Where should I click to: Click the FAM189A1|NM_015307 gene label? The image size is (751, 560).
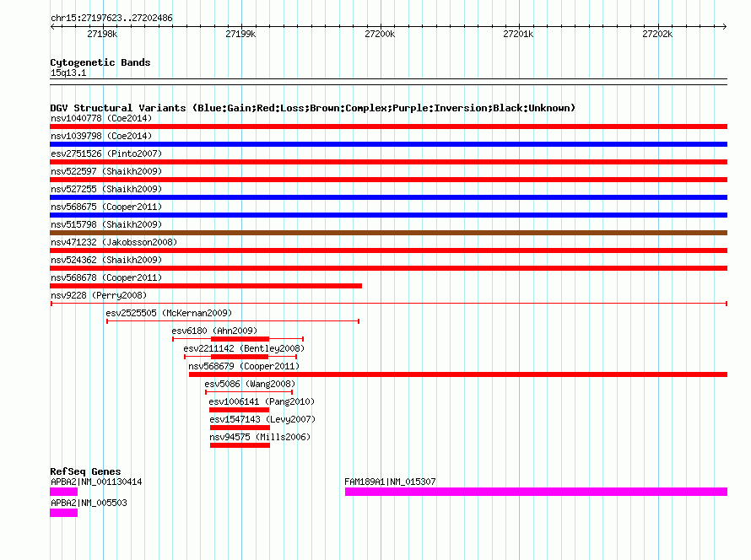pos(390,482)
